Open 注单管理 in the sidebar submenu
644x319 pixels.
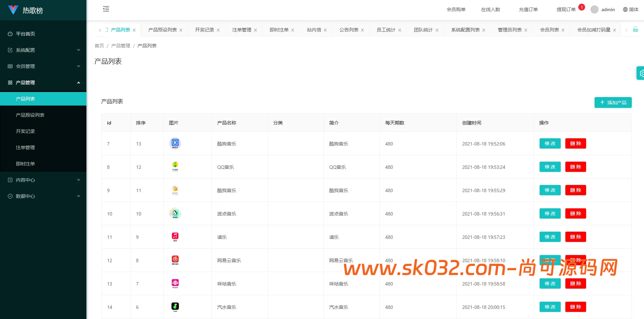pos(43,147)
